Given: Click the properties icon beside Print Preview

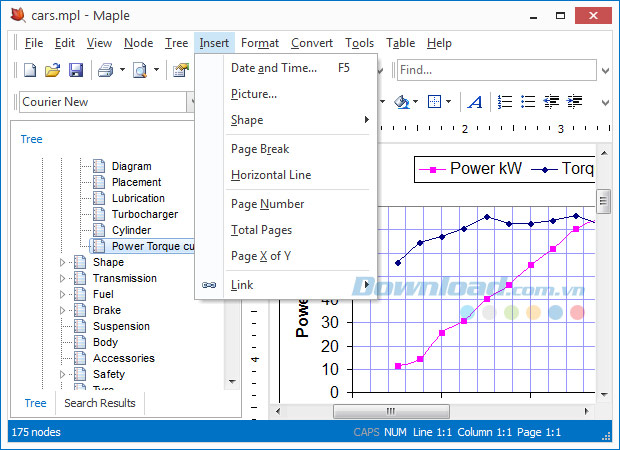Looking at the screenshot, I should click(x=181, y=70).
